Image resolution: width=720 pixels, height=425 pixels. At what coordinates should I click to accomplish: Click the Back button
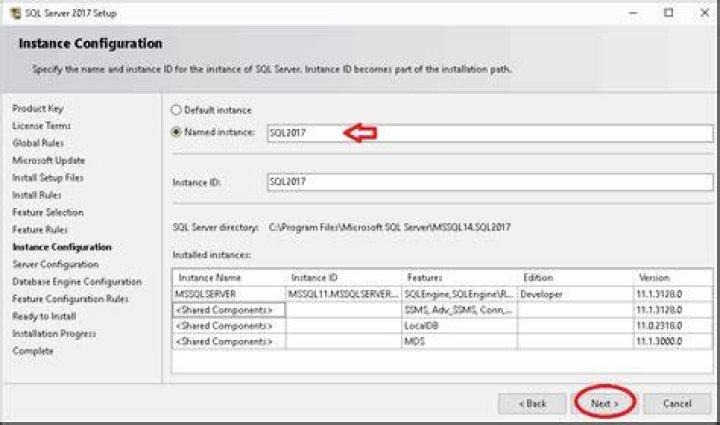pos(533,403)
